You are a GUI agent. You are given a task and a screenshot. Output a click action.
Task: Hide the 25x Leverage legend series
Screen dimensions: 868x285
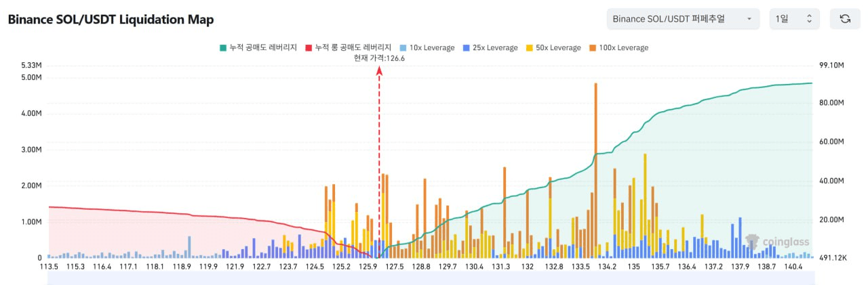pos(490,48)
